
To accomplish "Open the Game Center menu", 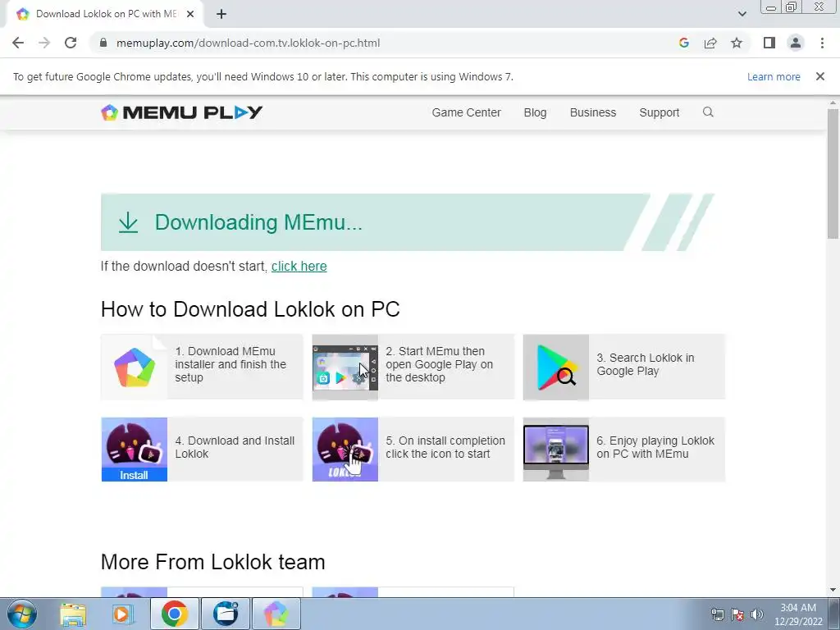I will click(x=466, y=112).
